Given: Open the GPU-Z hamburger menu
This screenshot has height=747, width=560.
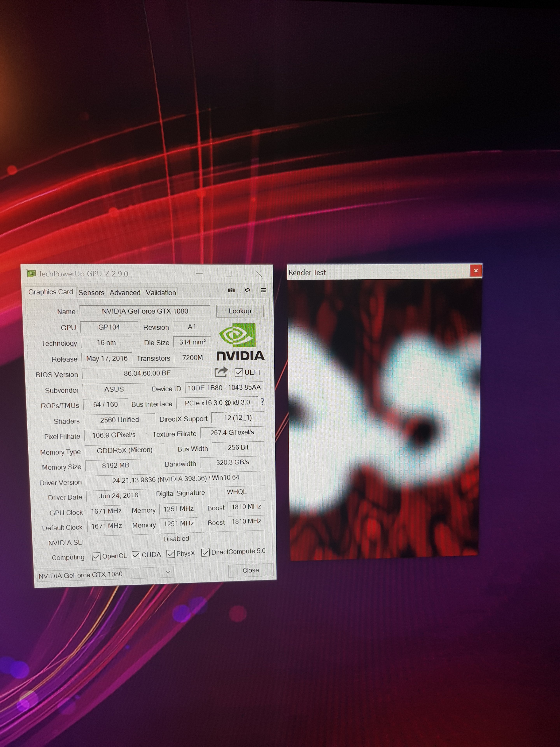Looking at the screenshot, I should pyautogui.click(x=264, y=290).
